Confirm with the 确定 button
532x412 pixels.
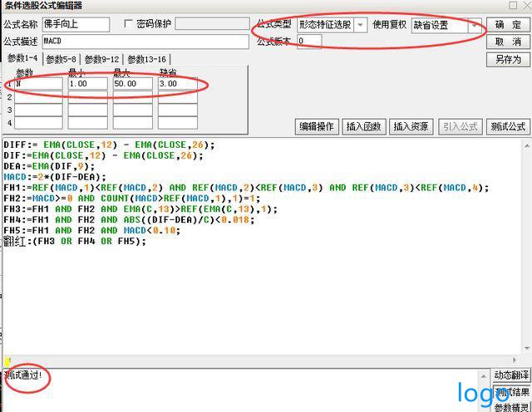click(x=508, y=25)
